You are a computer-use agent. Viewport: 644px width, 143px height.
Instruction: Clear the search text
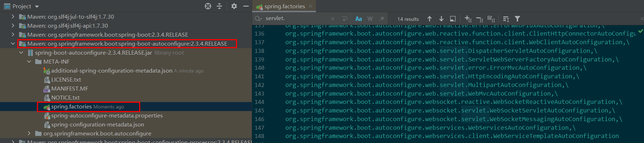[333, 19]
